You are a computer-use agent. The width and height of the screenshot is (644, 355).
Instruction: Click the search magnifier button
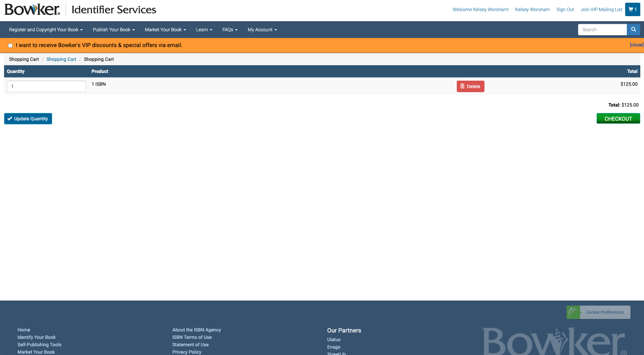pyautogui.click(x=634, y=30)
